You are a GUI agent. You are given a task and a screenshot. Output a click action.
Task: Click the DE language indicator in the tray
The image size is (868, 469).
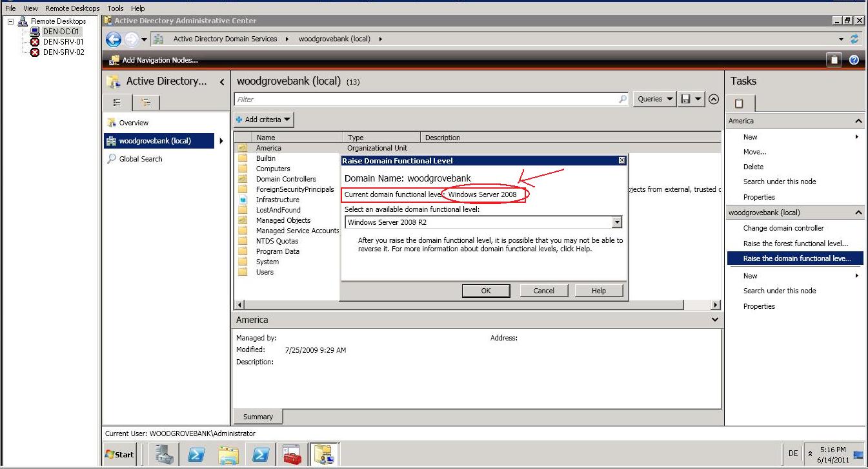(793, 453)
